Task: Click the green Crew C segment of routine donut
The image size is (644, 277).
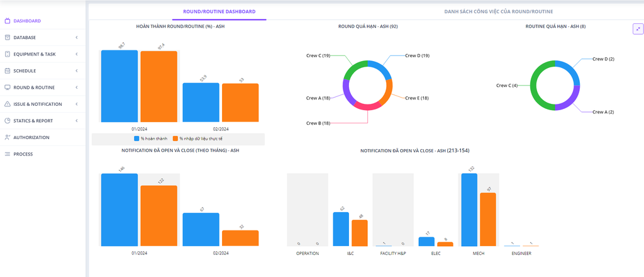Action: point(533,86)
